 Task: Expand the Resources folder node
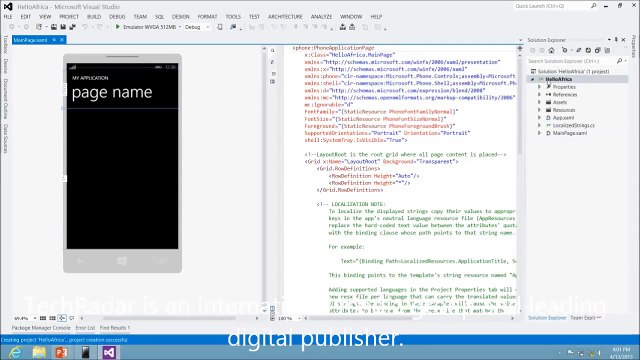coord(540,110)
